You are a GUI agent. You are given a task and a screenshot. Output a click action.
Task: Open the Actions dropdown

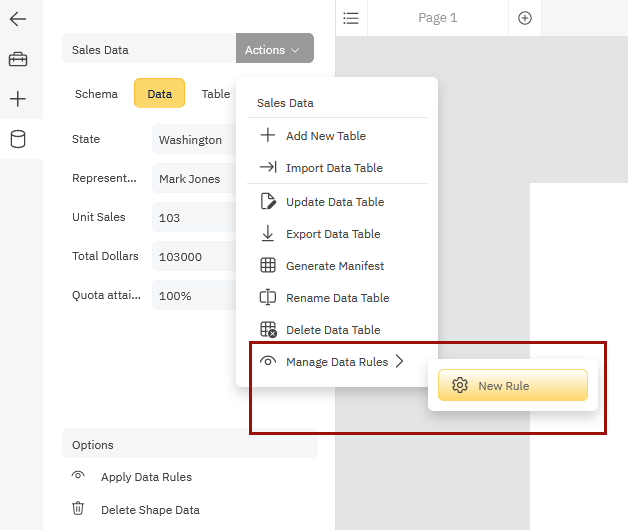274,49
